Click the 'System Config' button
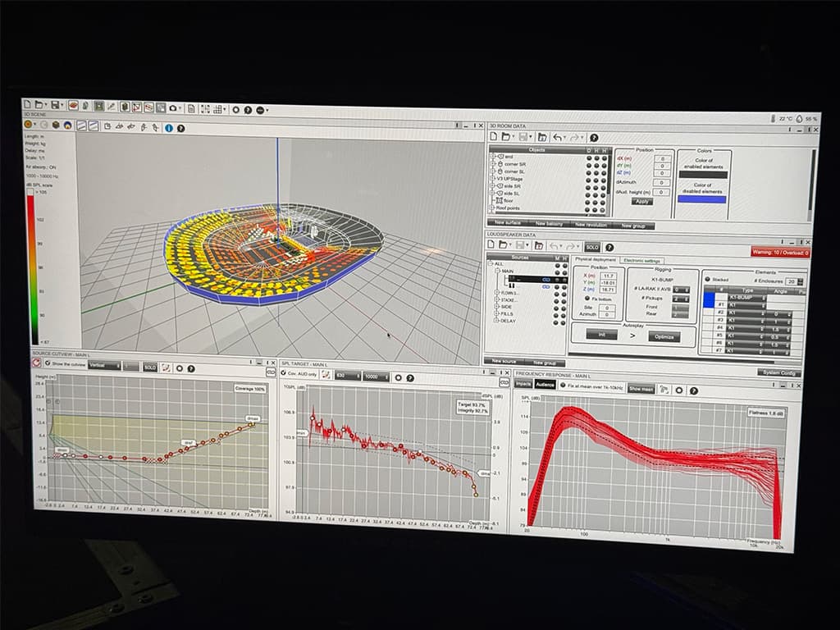This screenshot has width=840, height=630. [779, 373]
